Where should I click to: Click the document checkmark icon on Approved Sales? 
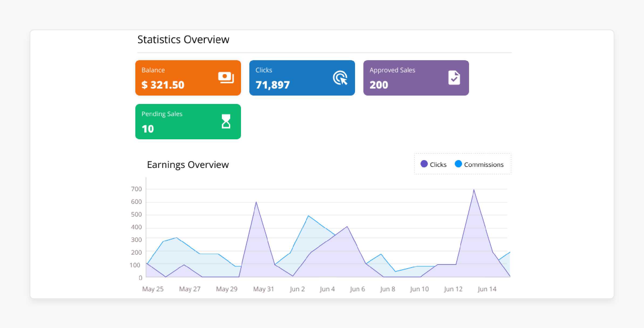coord(454,78)
